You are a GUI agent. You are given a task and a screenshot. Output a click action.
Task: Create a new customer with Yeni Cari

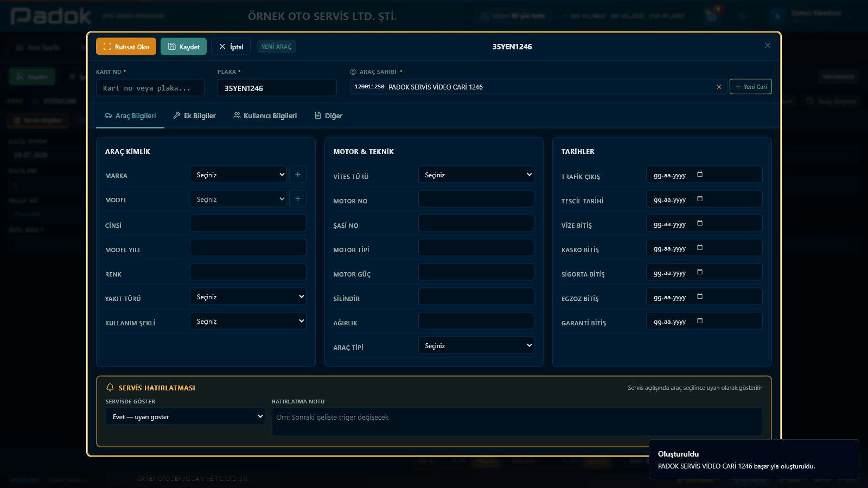pyautogui.click(x=750, y=87)
